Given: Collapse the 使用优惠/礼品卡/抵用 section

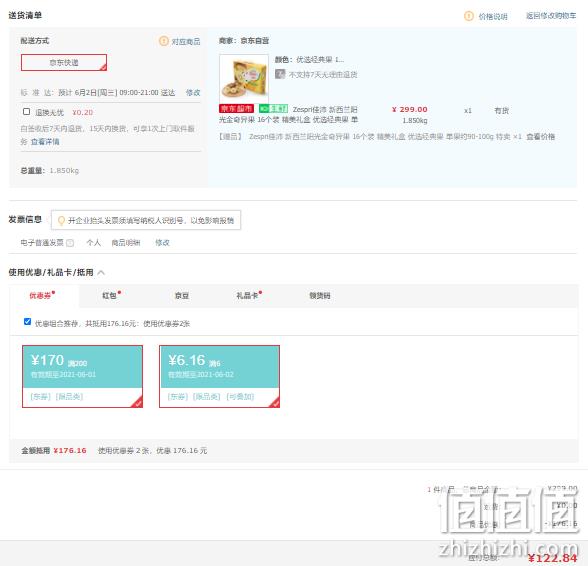Looking at the screenshot, I should [101, 273].
